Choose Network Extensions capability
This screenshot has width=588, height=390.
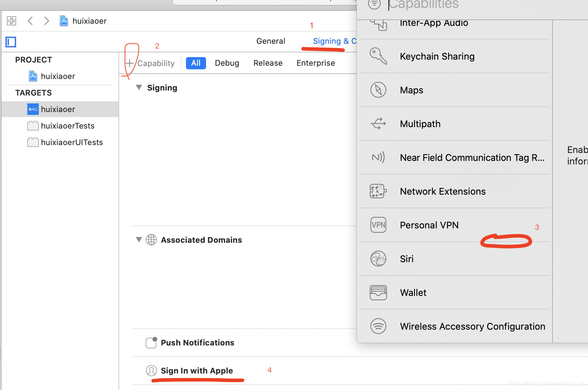pos(454,191)
